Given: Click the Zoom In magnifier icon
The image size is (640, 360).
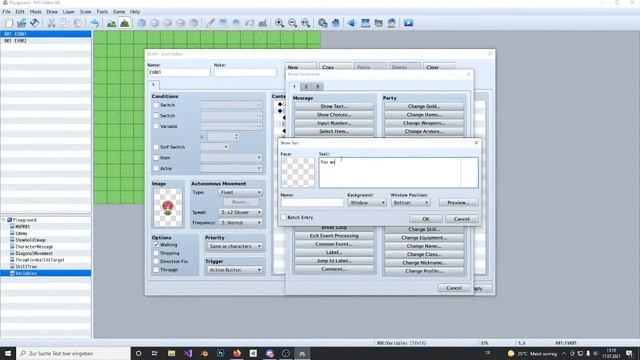Looking at the screenshot, I should click(279, 23).
